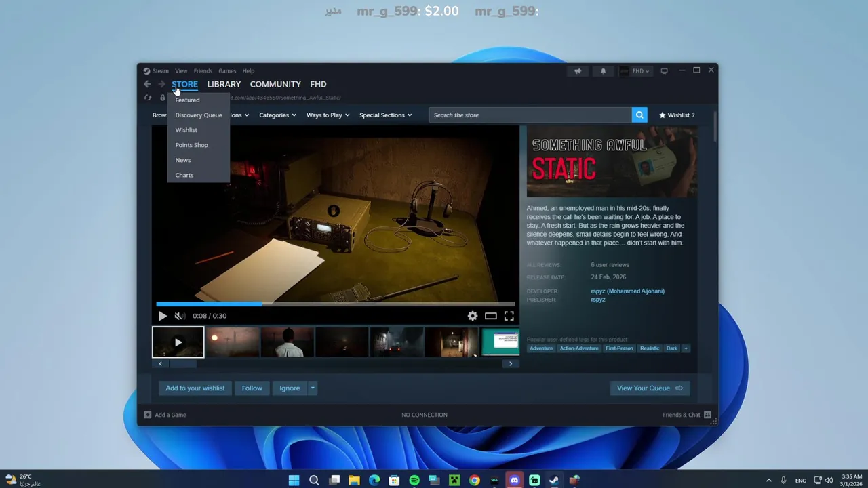Open Steam notifications bell
This screenshot has width=868, height=488.
[x=603, y=70]
